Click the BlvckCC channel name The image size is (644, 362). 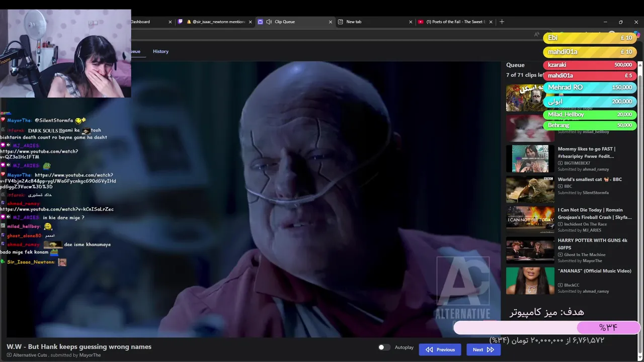(x=572, y=285)
